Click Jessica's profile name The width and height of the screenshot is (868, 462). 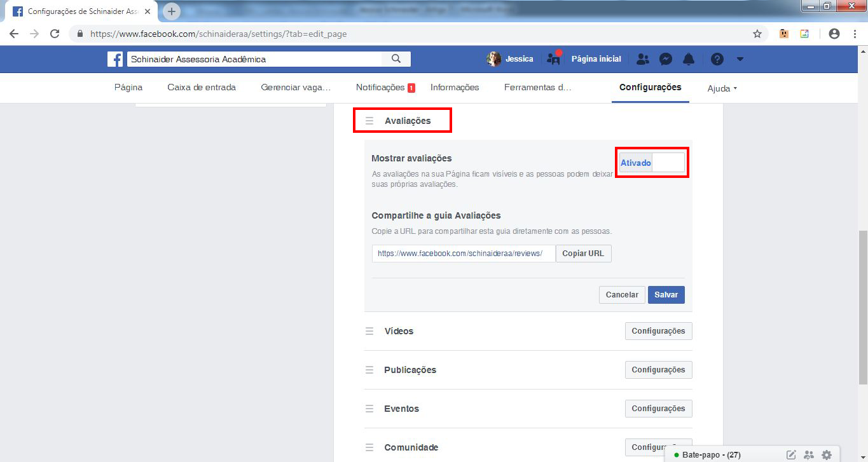520,59
